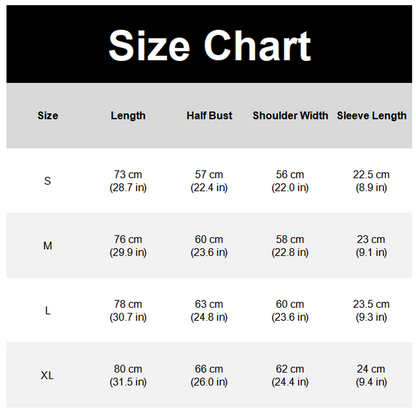Click the Length column header

(128, 116)
